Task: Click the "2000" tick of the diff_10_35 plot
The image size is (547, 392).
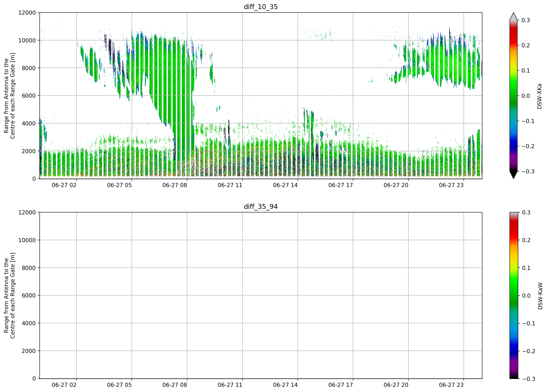Action: click(x=29, y=151)
